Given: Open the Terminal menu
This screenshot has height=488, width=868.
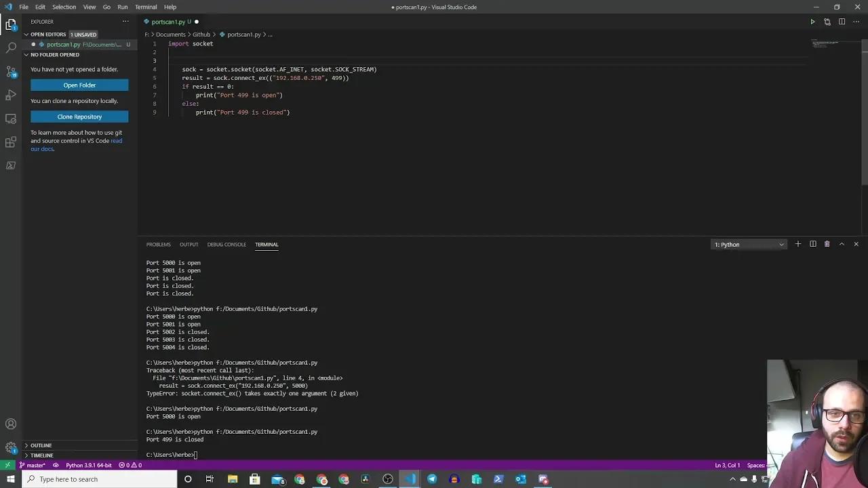Looking at the screenshot, I should click(146, 7).
